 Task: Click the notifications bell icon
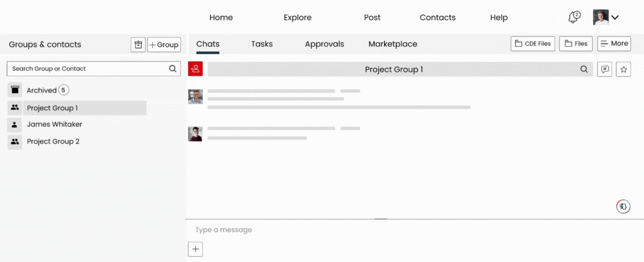point(574,18)
